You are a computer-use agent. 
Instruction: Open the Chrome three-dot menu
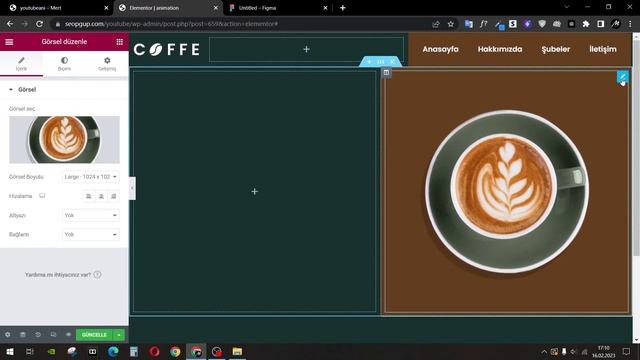pos(630,24)
